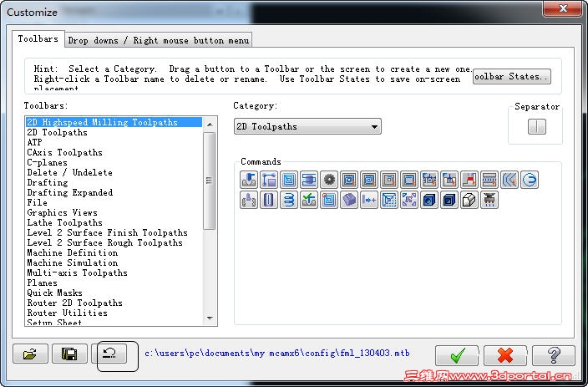Pick the arrow-plus Point toolpath icon
The width and height of the screenshot is (588, 387).
point(369,200)
